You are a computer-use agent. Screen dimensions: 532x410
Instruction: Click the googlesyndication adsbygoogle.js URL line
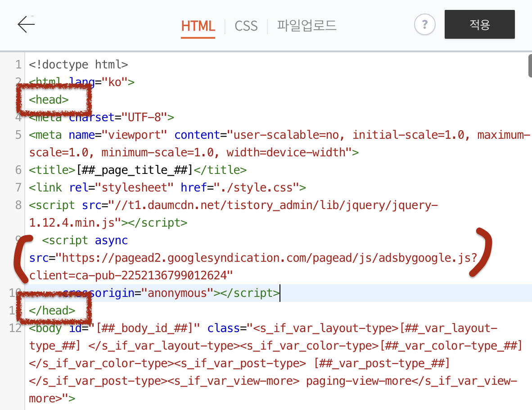click(253, 258)
